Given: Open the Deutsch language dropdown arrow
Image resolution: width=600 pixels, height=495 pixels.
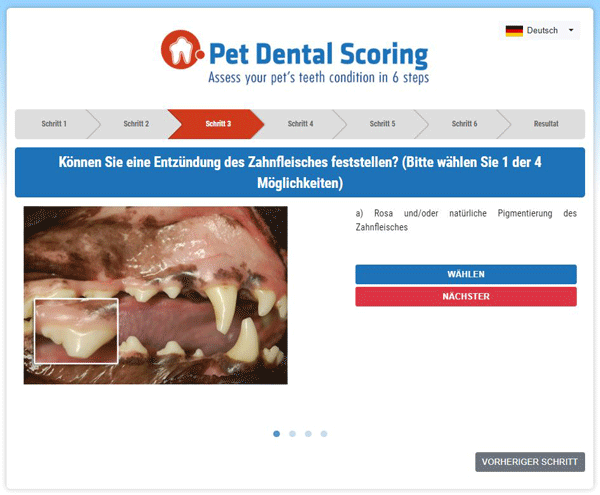Looking at the screenshot, I should (571, 30).
